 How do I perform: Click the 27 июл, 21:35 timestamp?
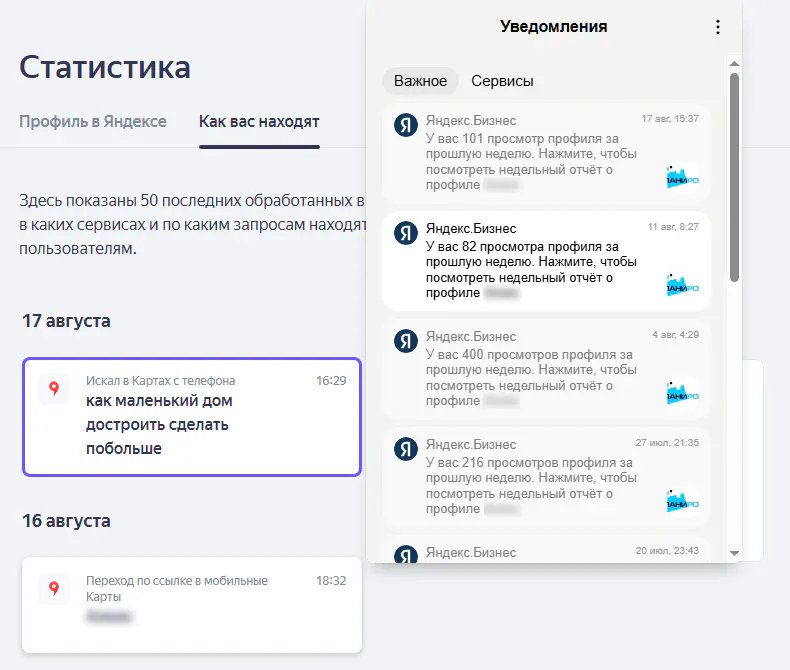(667, 443)
